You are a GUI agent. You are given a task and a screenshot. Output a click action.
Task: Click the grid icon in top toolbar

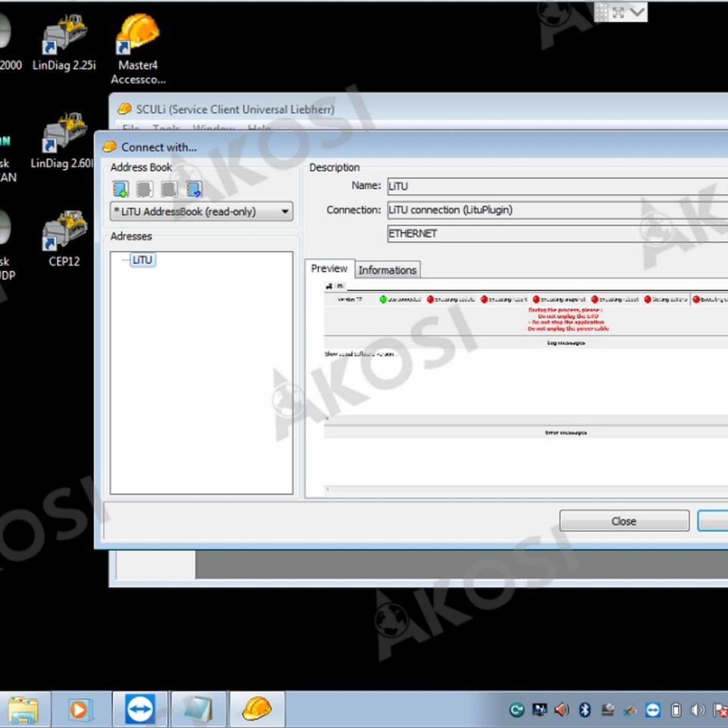(601, 12)
